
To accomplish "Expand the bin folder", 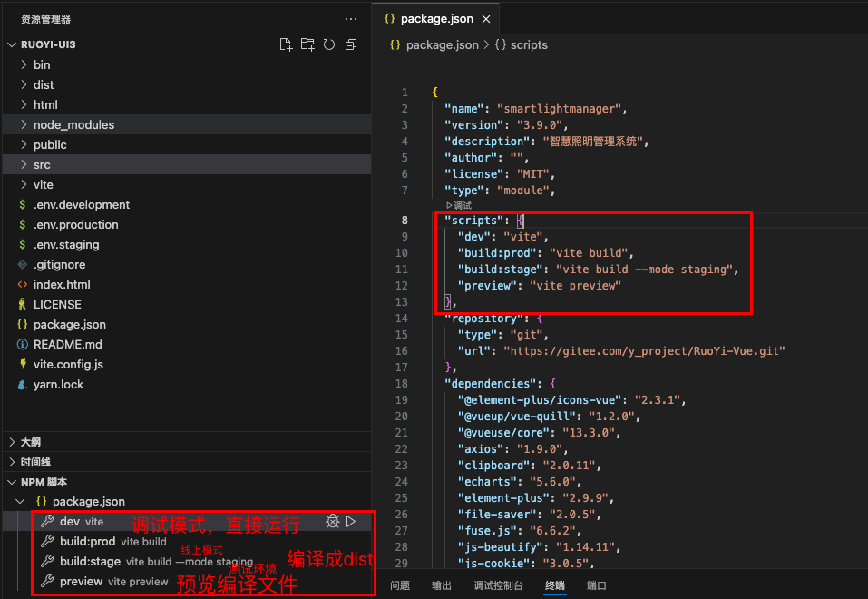I will point(24,64).
